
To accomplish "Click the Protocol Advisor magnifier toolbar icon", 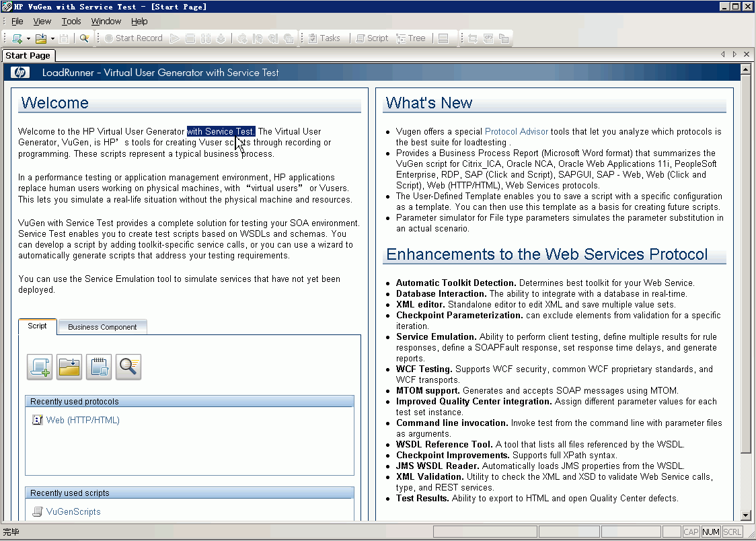I will click(84, 38).
